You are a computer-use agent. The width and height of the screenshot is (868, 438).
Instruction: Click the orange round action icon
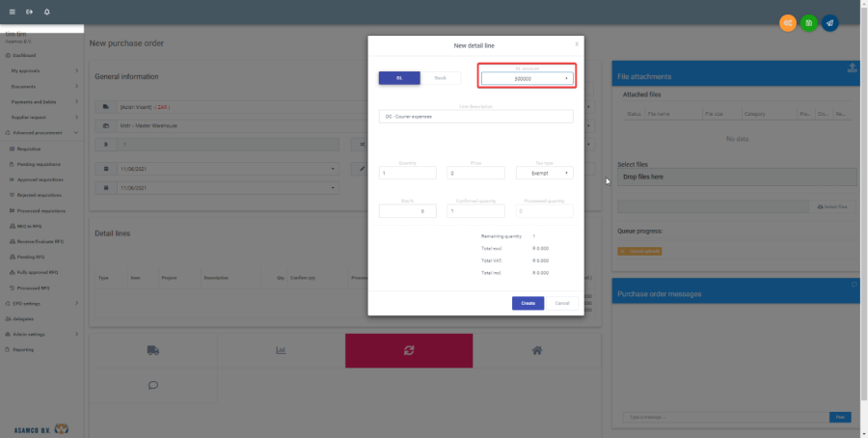click(788, 22)
